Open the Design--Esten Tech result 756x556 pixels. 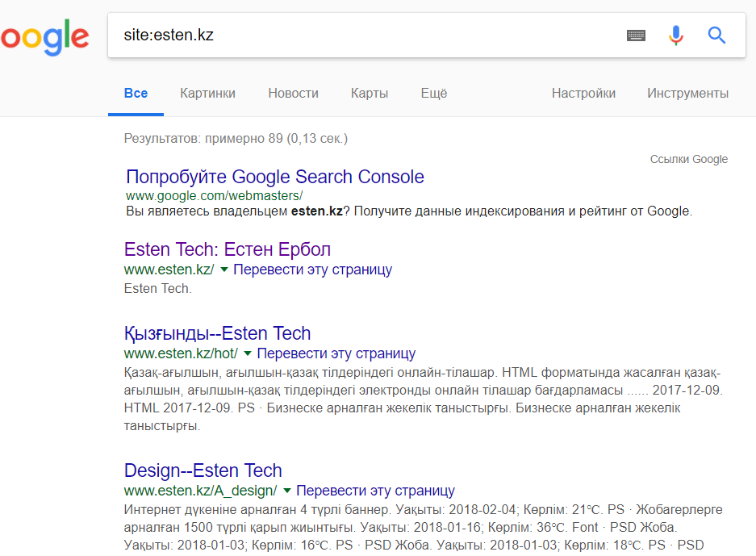[x=203, y=470]
